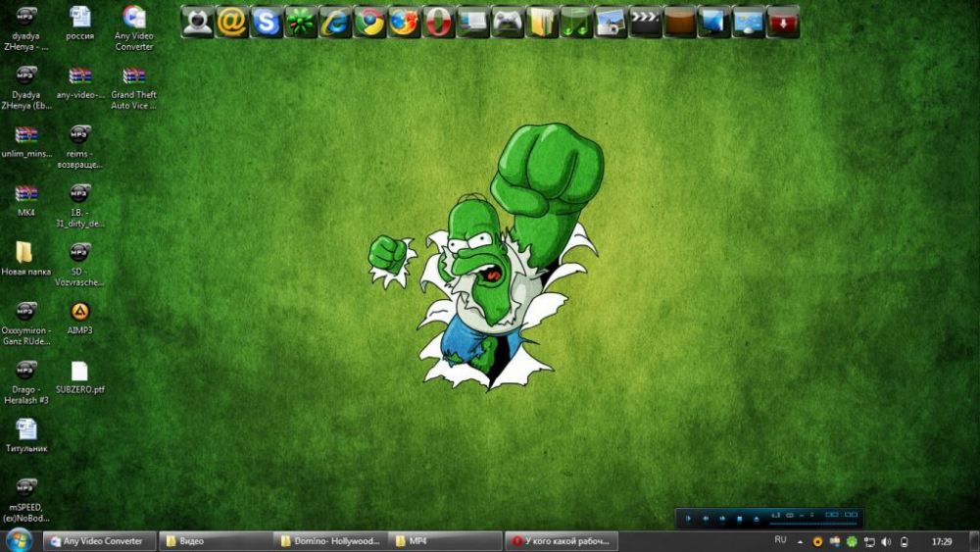Open the gamepad Games dock icon
This screenshot has height=552, width=980.
coord(507,22)
